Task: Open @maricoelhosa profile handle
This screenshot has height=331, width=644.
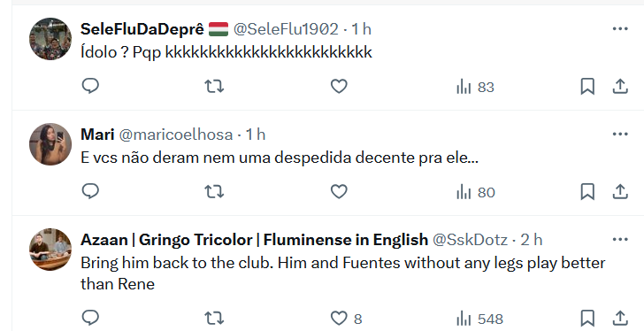Action: click(176, 135)
